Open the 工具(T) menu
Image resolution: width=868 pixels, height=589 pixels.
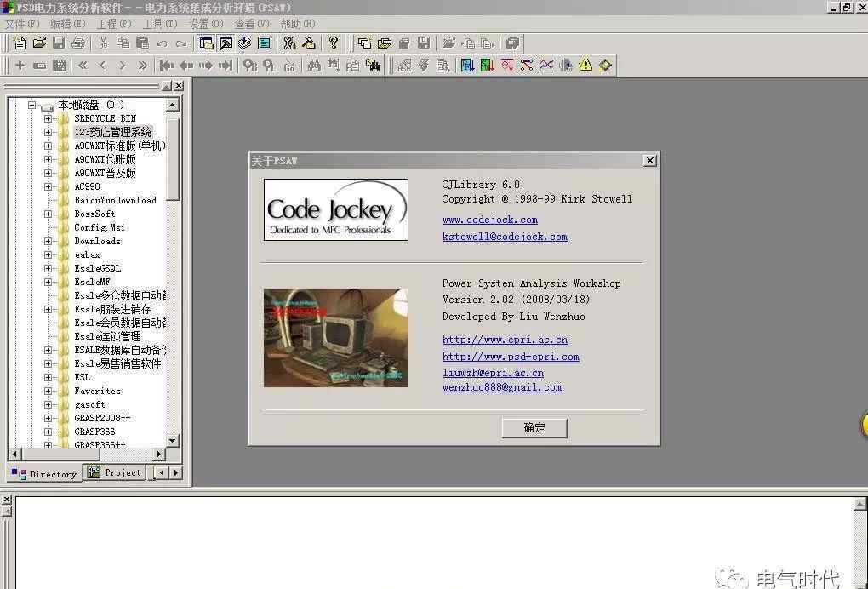click(160, 24)
